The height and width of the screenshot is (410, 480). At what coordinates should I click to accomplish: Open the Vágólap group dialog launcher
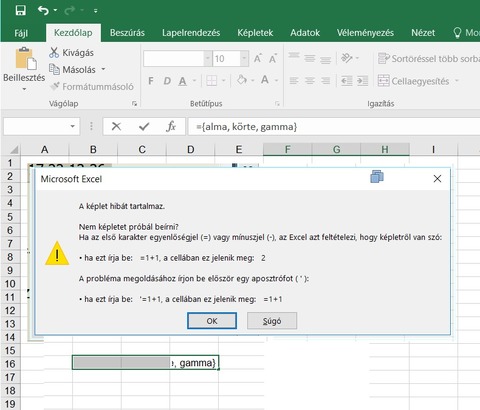click(x=134, y=104)
